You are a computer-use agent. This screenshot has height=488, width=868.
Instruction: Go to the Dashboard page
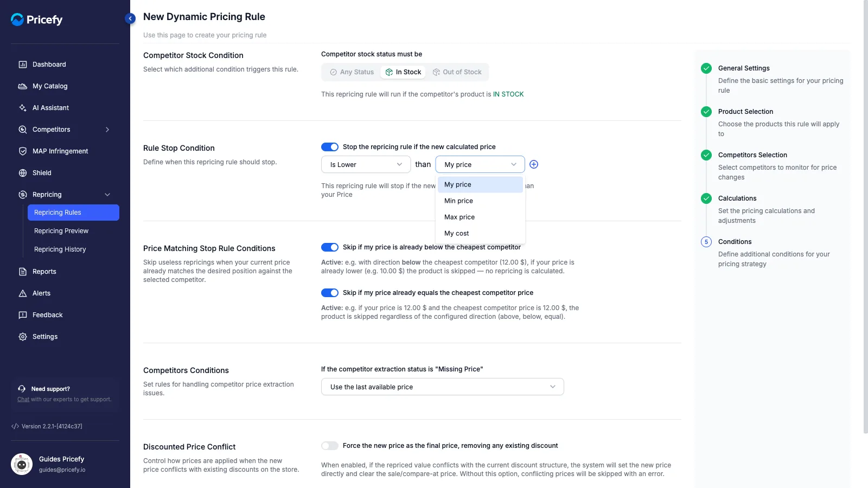(x=49, y=65)
